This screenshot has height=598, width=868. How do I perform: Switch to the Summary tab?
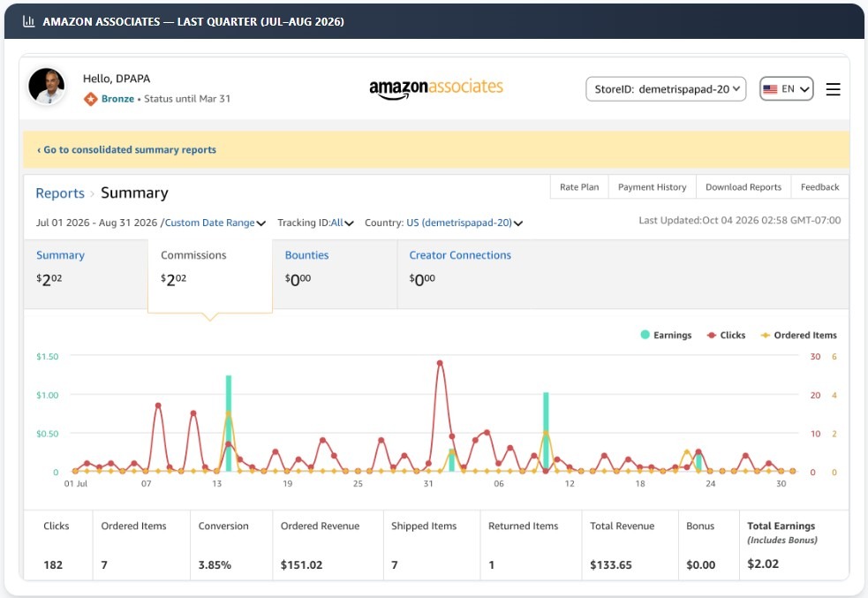tap(86, 274)
